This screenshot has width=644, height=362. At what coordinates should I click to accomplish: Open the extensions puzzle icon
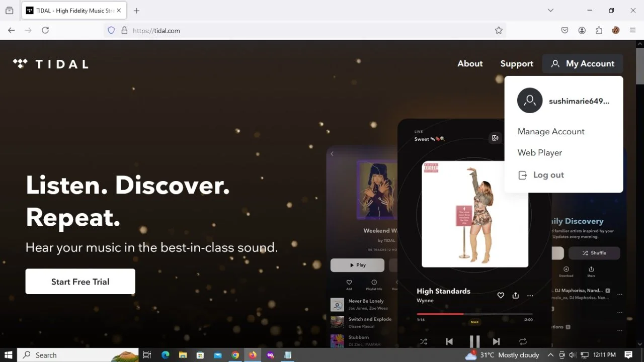coord(599,30)
